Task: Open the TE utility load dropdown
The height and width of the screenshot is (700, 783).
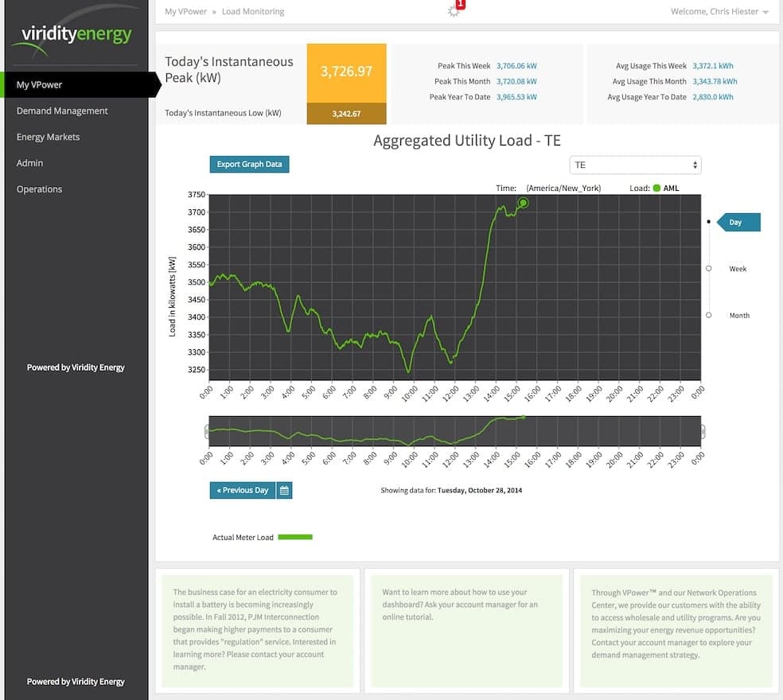Action: (635, 165)
